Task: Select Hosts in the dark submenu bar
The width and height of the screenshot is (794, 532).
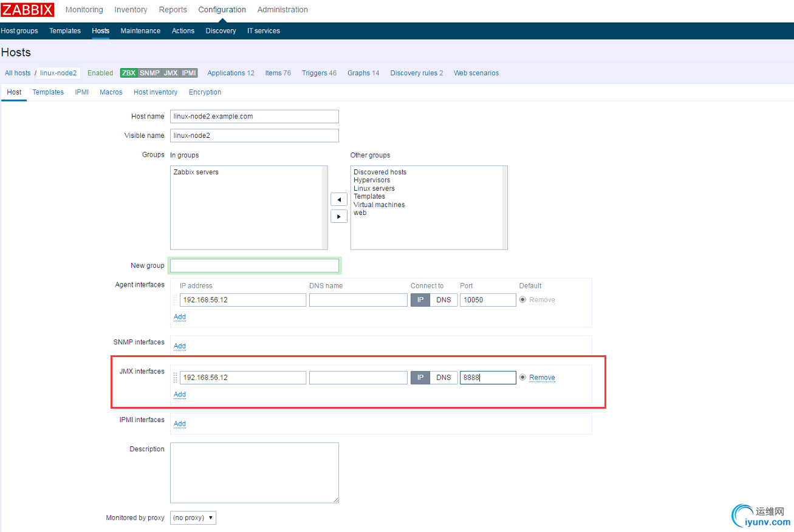Action: click(x=101, y=31)
